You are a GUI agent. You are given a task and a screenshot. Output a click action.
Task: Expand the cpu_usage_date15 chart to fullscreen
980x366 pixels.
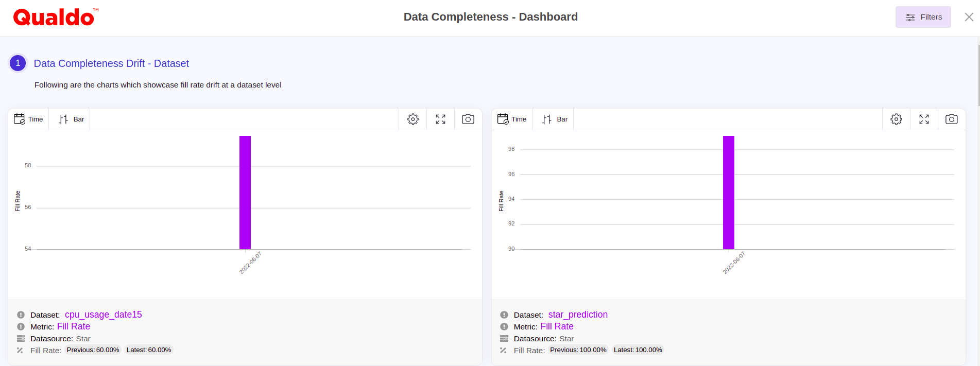(440, 119)
